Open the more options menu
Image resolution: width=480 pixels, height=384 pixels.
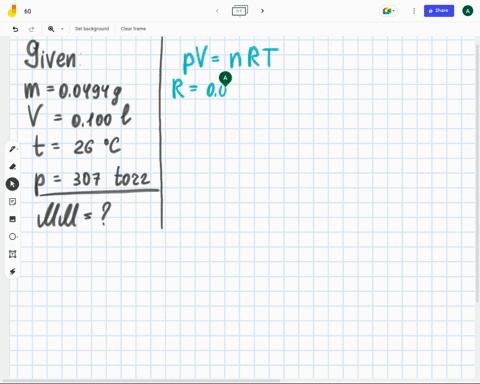point(414,11)
